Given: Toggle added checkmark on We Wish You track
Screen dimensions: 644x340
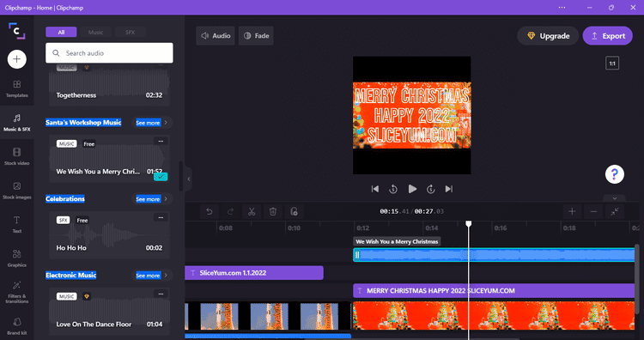Looking at the screenshot, I should [161, 177].
